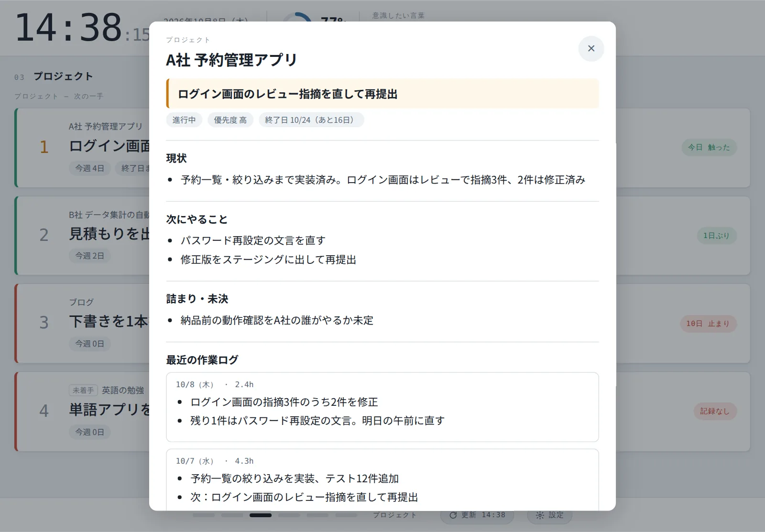
Task: Click the 優先度 高 chip
Action: [230, 120]
